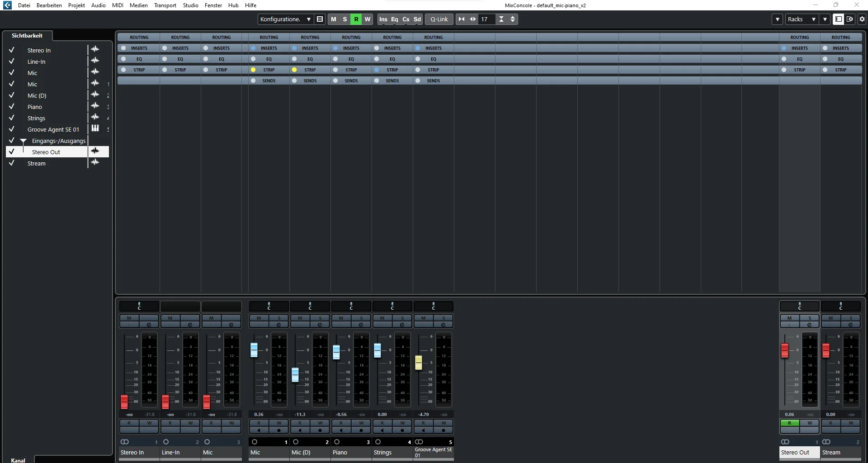The width and height of the screenshot is (868, 463).
Task: Open the Medien menu
Action: coord(138,5)
